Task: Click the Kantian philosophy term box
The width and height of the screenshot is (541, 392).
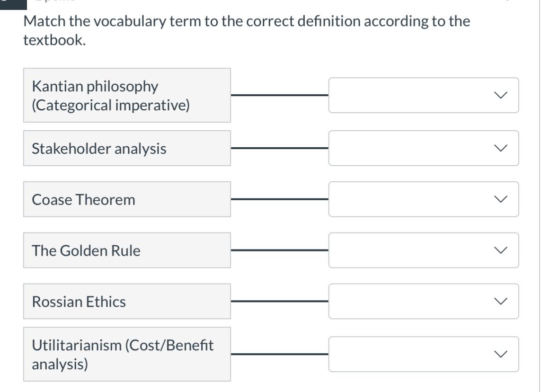Action: (x=127, y=95)
